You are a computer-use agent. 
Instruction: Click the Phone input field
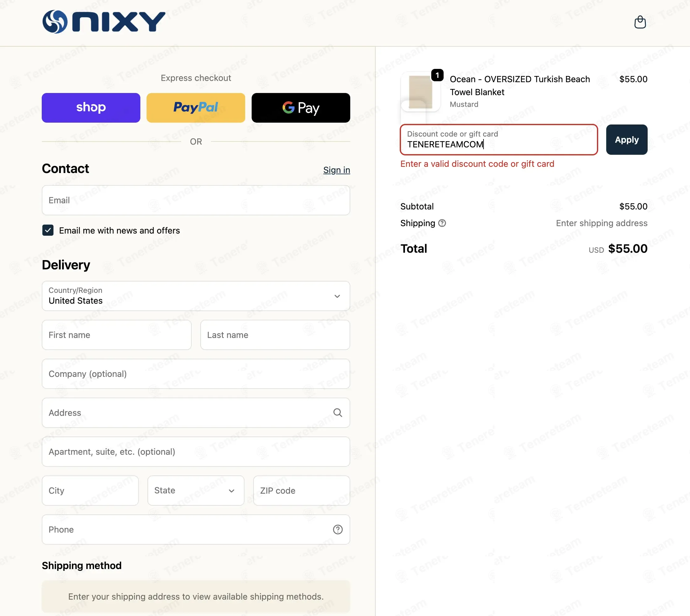pos(196,530)
